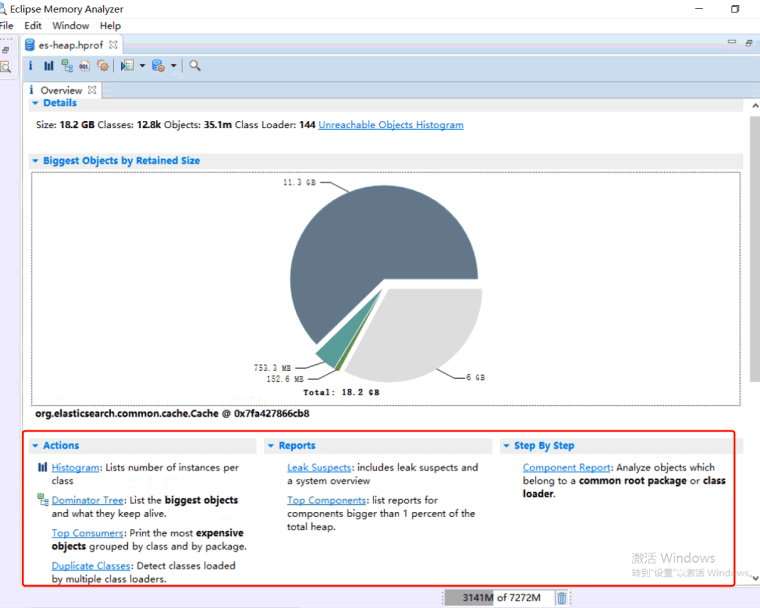This screenshot has height=608, width=760.
Task: Select the es-heap.hprof tab
Action: pyautogui.click(x=71, y=45)
